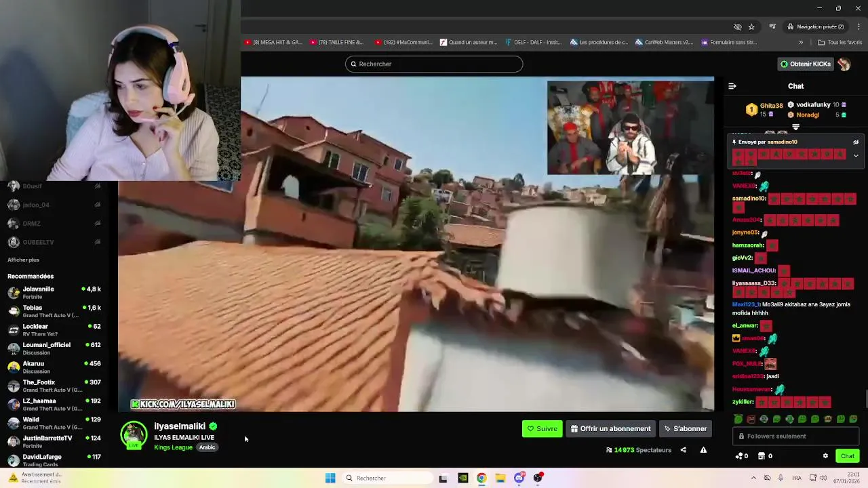The width and height of the screenshot is (868, 488).
Task: Report the stream via warning icon
Action: (703, 450)
